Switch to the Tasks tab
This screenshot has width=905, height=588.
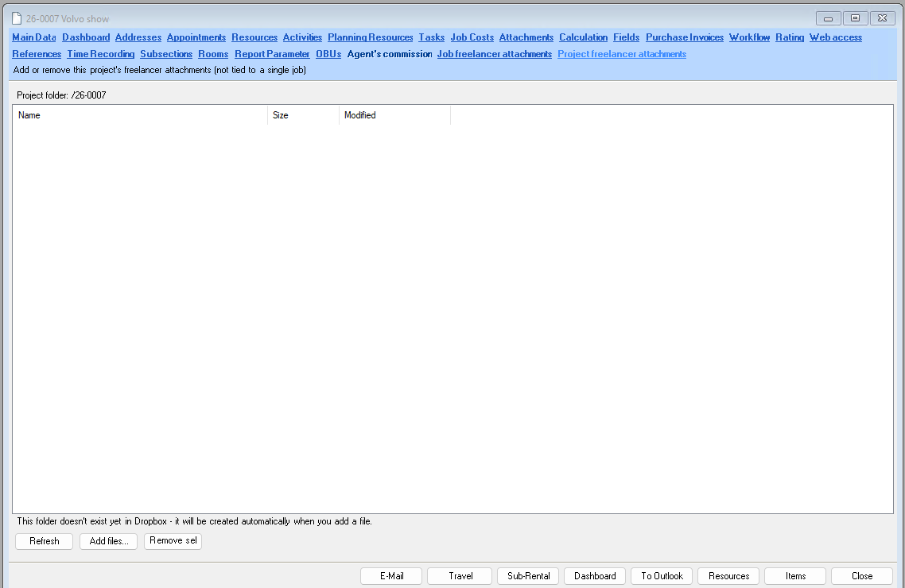point(432,37)
